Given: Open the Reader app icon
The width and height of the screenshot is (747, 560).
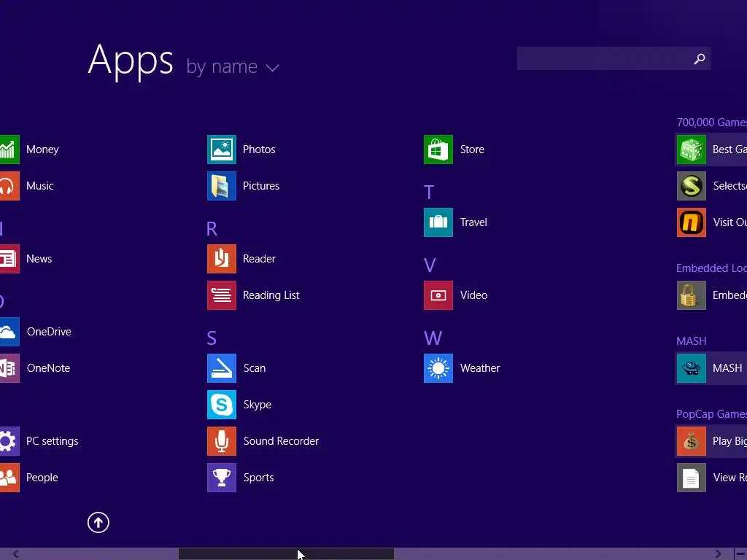Looking at the screenshot, I should pyautogui.click(x=222, y=259).
